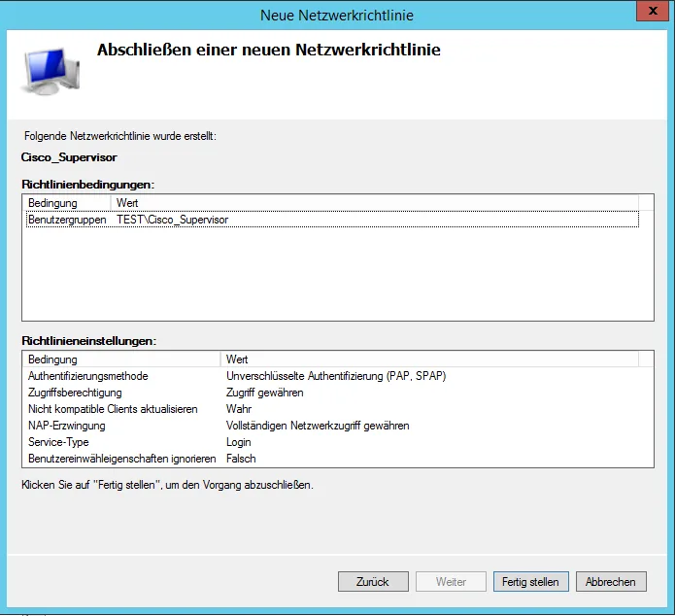Click the Zurück button
Image resolution: width=675 pixels, height=616 pixels.
[x=373, y=582]
